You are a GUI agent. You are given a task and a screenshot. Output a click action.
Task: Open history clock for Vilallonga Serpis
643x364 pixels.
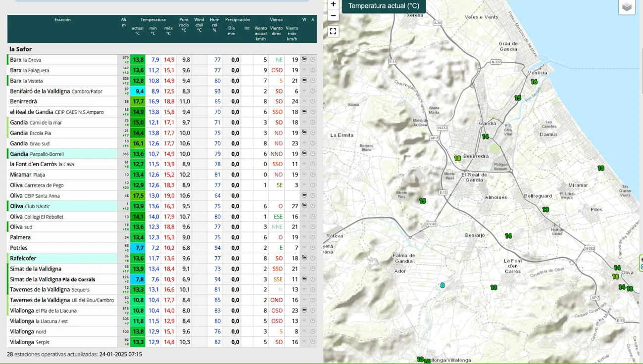coord(313,342)
